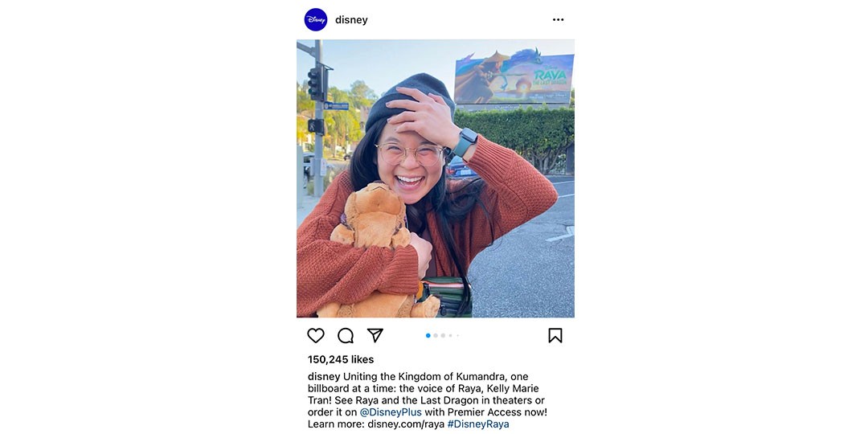The width and height of the screenshot is (868, 434).
Task: Click the disney.com/raya text in the caption
Action: pyautogui.click(x=406, y=424)
